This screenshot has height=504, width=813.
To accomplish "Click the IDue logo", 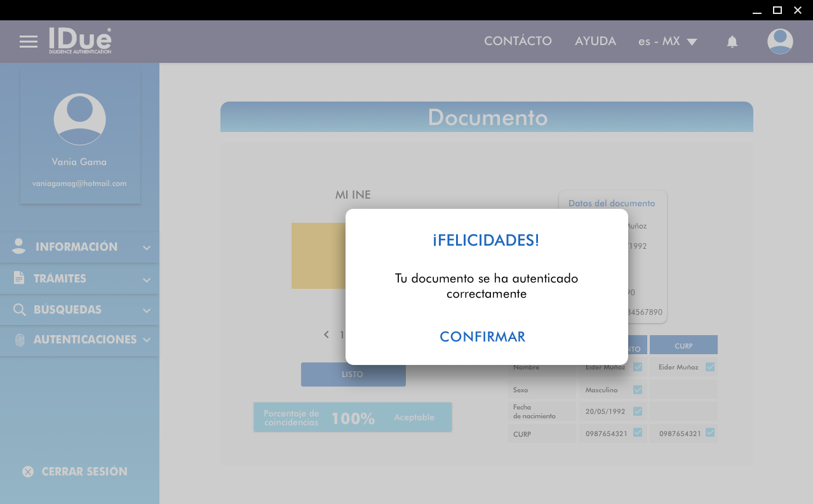I will [80, 41].
